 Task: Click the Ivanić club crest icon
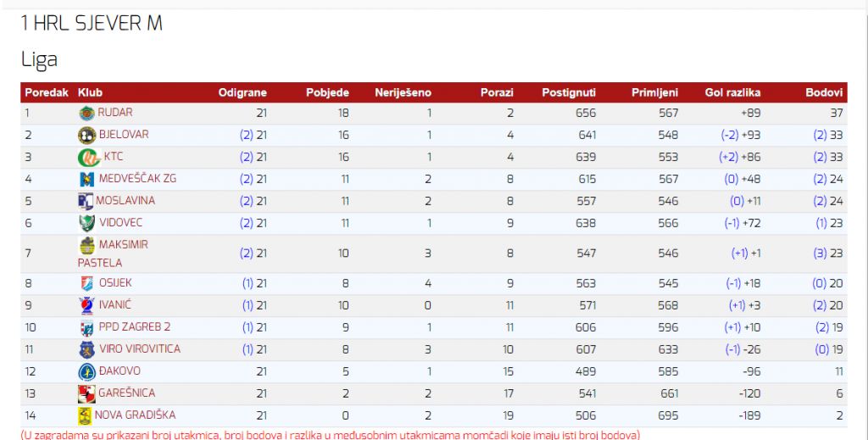click(86, 305)
